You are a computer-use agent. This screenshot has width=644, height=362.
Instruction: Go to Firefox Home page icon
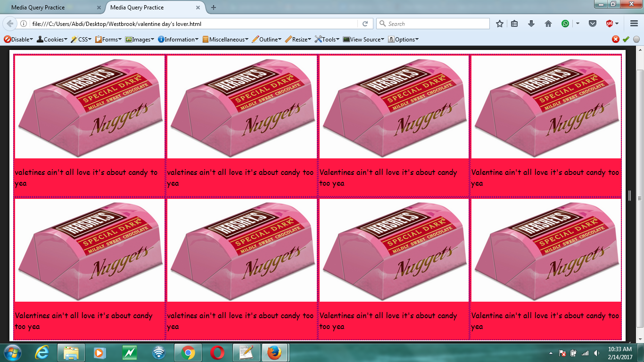pyautogui.click(x=548, y=24)
